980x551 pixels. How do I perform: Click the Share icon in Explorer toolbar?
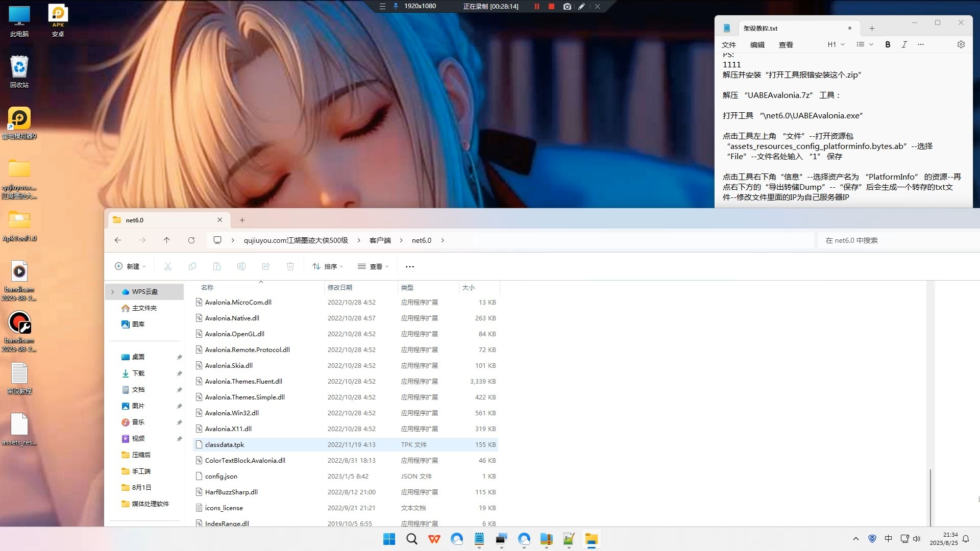[x=266, y=266]
